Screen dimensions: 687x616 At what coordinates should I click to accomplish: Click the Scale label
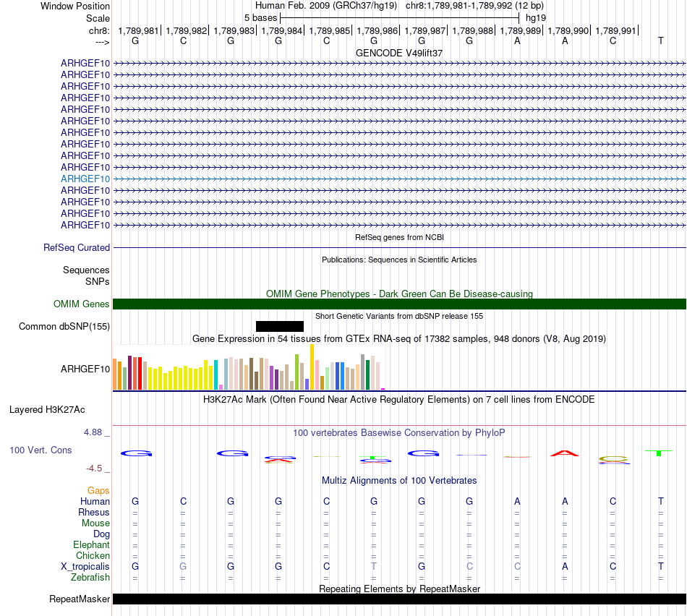pos(98,18)
